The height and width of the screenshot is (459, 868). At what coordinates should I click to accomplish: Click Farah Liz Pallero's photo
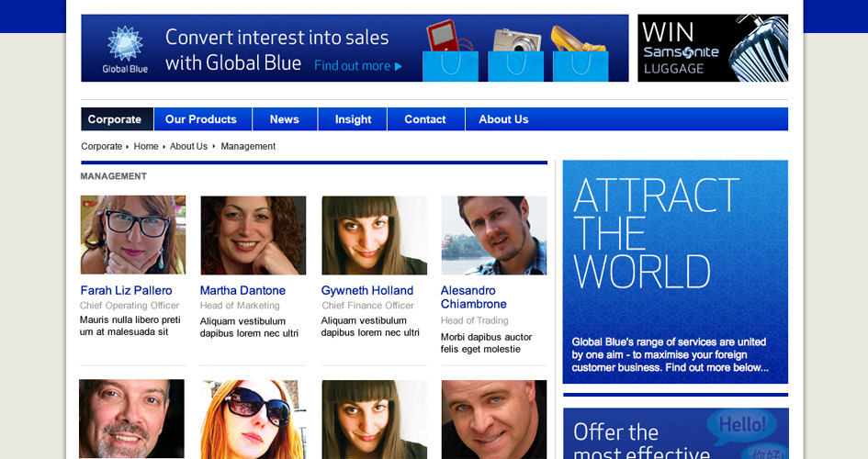[133, 235]
